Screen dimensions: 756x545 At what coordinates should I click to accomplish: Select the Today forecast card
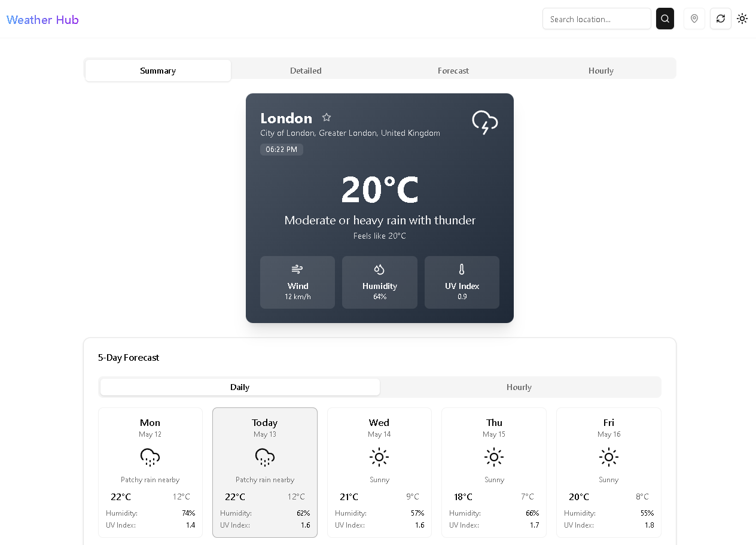(x=265, y=472)
